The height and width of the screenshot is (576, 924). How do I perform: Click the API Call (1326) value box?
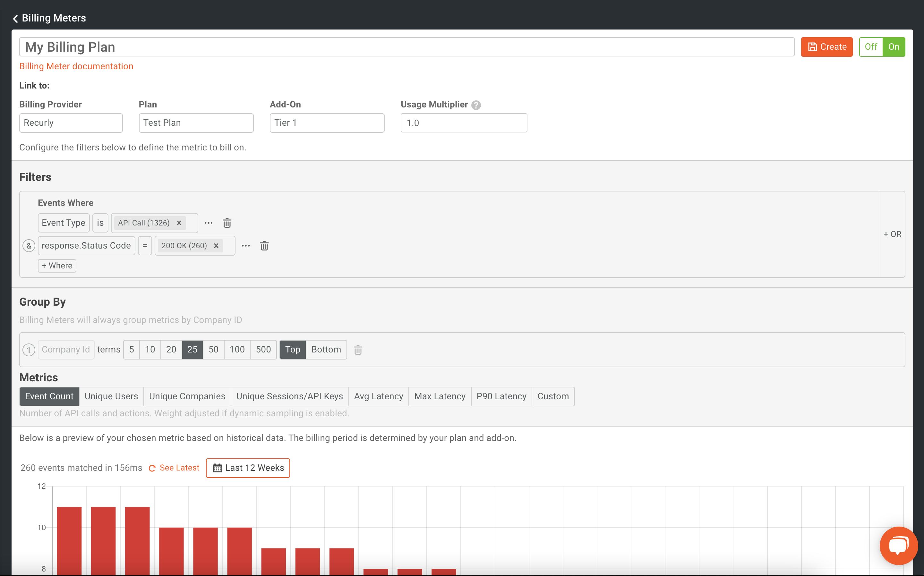point(155,223)
